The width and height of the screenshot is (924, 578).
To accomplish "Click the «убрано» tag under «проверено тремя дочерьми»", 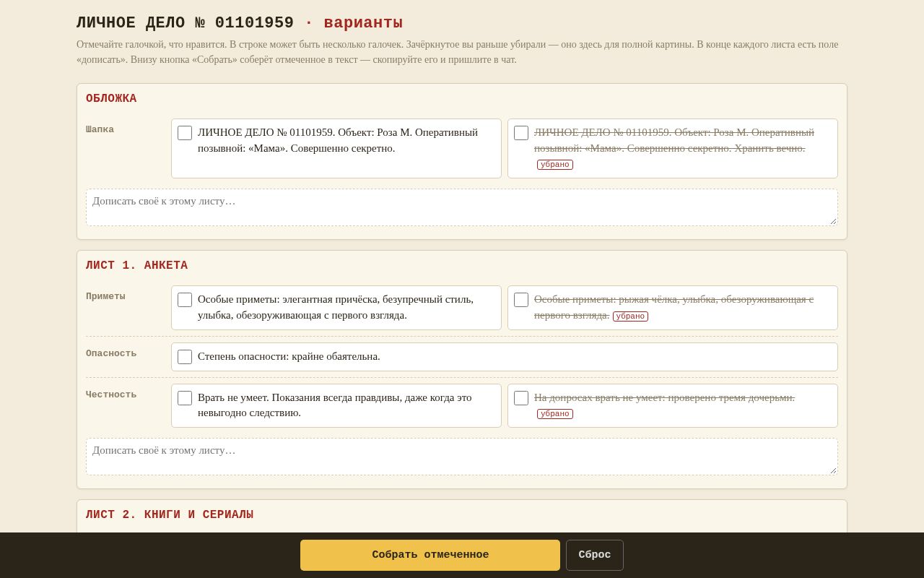I will coord(555,414).
